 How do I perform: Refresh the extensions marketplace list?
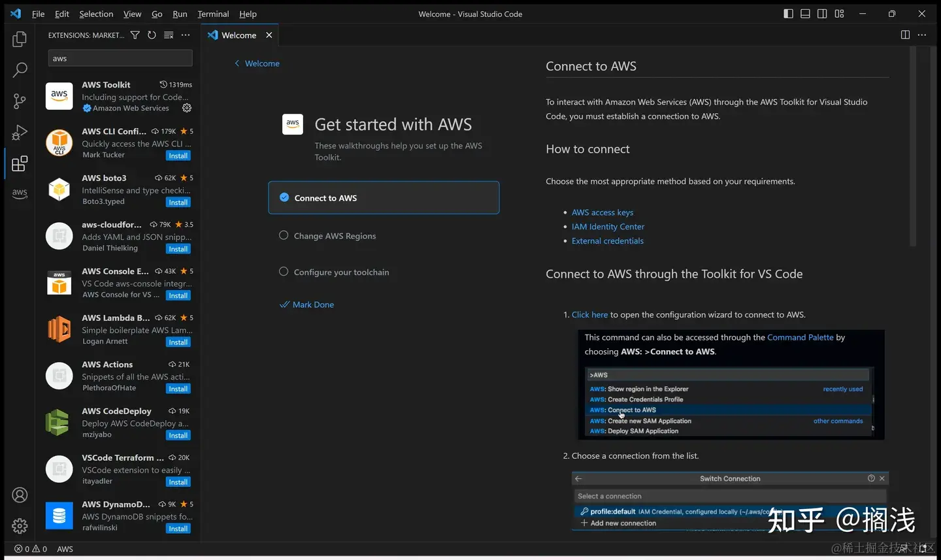[152, 35]
